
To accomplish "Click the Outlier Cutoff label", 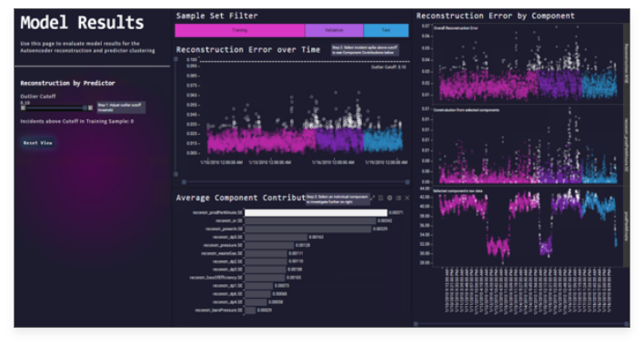I will [x=38, y=97].
